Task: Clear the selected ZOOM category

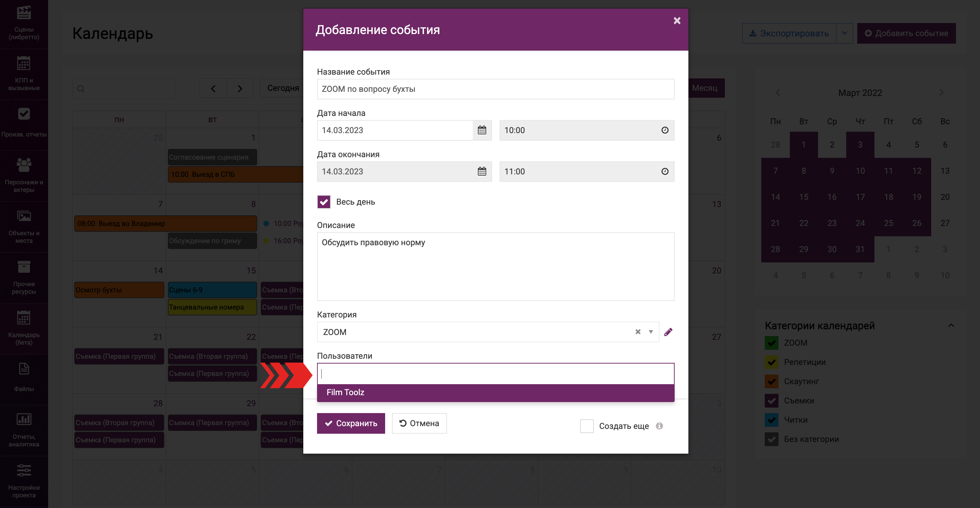Action: click(638, 332)
